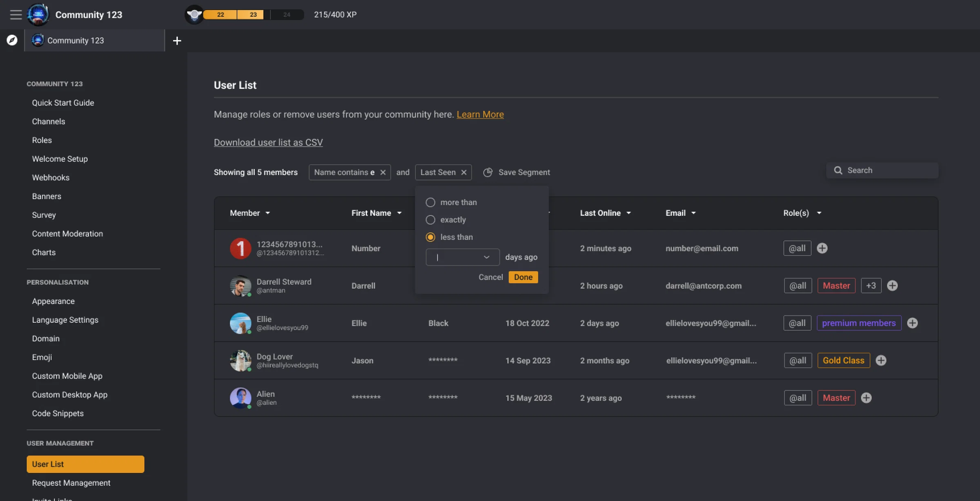
Task: Add role to Ellie via plus icon
Action: pyautogui.click(x=912, y=323)
